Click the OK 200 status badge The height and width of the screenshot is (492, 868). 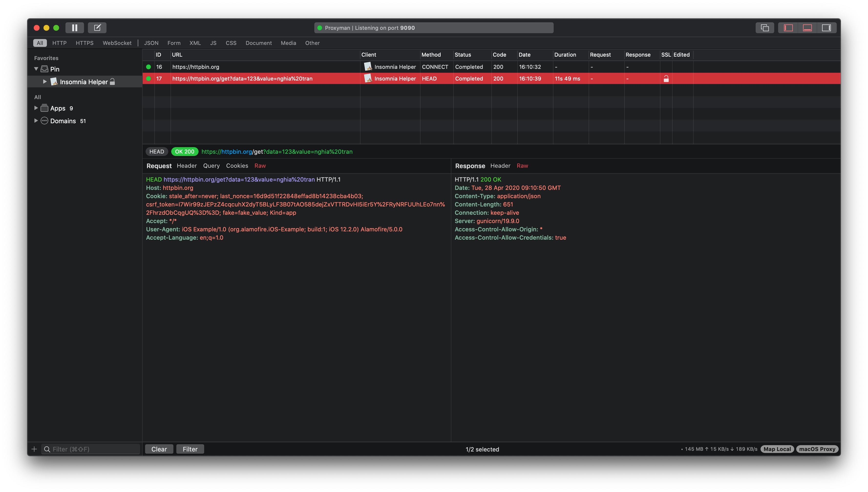[x=184, y=152]
